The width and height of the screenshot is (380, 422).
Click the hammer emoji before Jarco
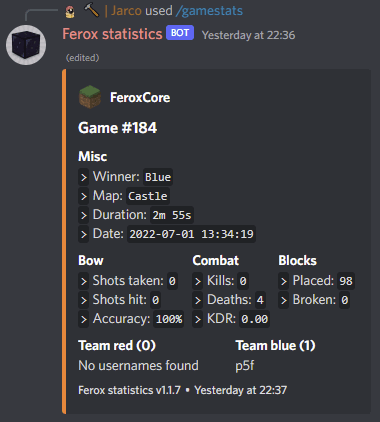pyautogui.click(x=91, y=10)
